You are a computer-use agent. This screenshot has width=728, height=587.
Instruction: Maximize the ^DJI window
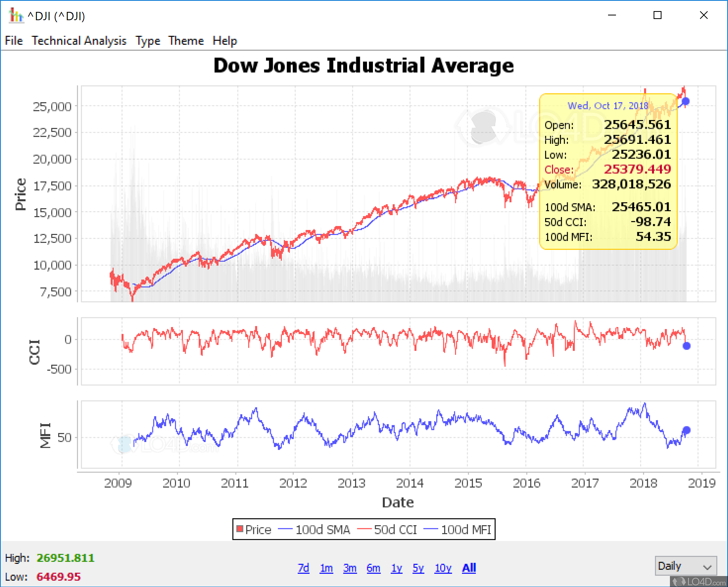[657, 15]
